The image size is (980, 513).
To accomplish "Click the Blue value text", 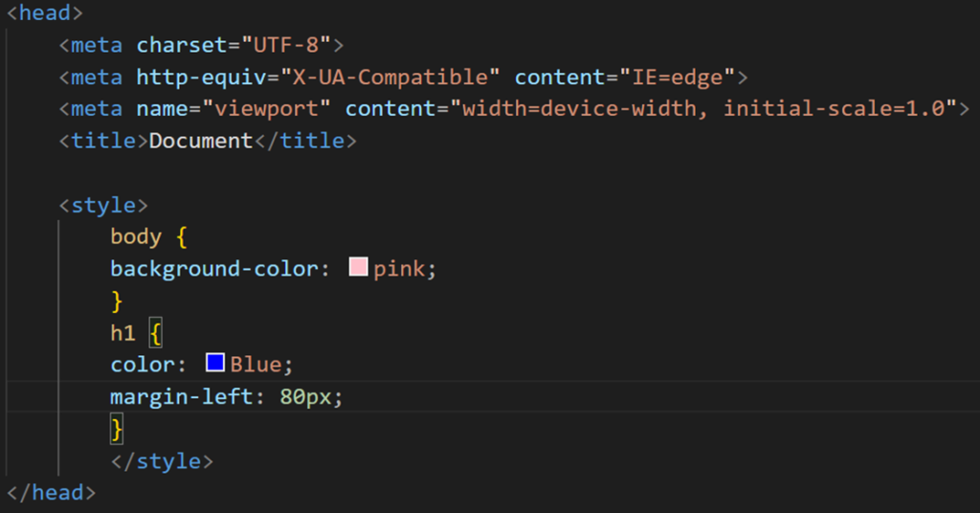I will pos(256,365).
